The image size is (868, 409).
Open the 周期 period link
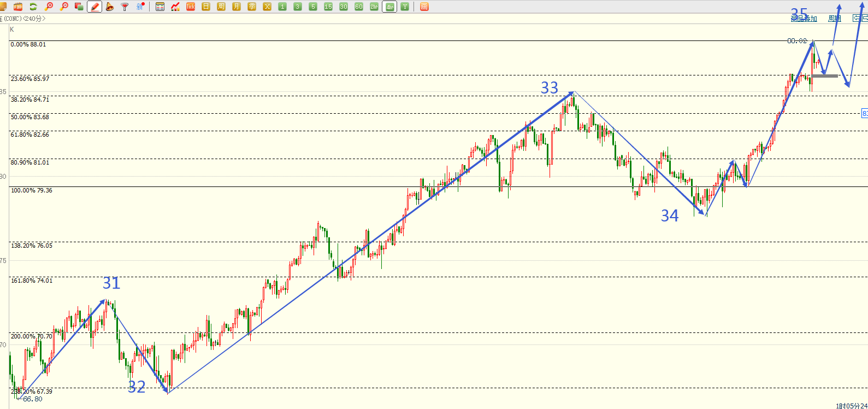834,19
